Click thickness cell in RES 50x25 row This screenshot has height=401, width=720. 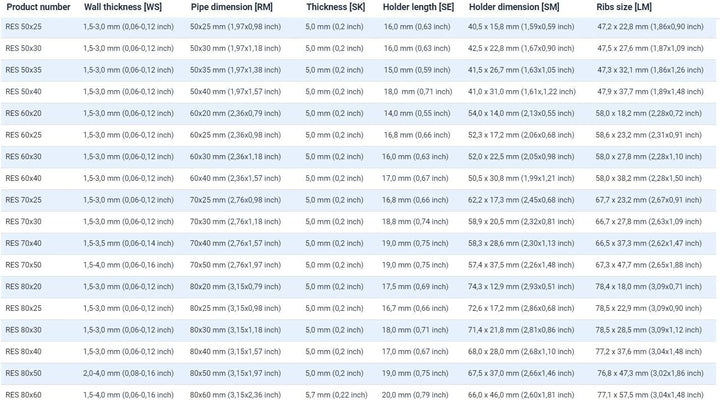[334, 27]
